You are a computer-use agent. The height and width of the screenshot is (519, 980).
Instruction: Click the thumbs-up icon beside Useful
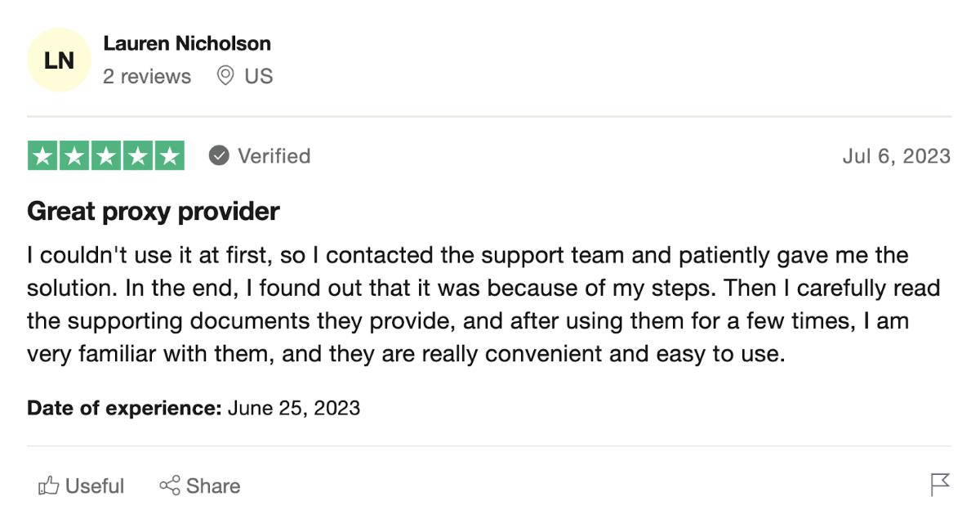click(47, 485)
